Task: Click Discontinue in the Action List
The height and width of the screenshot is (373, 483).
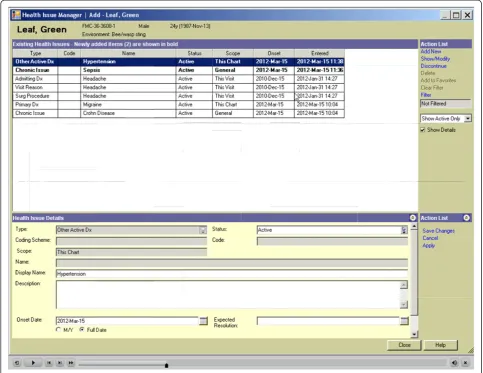Action: [x=433, y=66]
